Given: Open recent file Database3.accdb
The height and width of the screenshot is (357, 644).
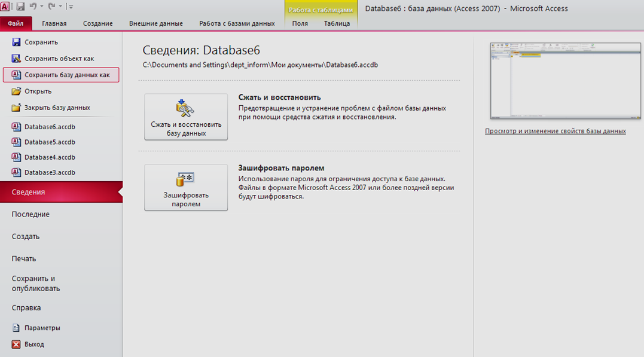Looking at the screenshot, I should (49, 172).
